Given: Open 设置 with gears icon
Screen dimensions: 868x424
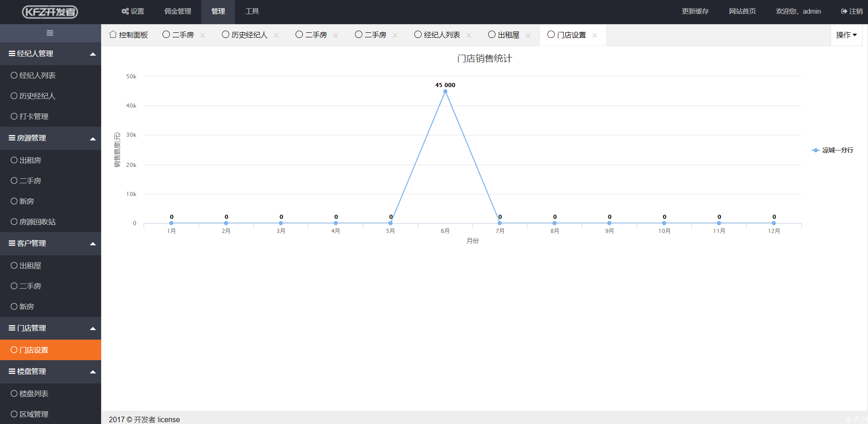Looking at the screenshot, I should (x=133, y=11).
